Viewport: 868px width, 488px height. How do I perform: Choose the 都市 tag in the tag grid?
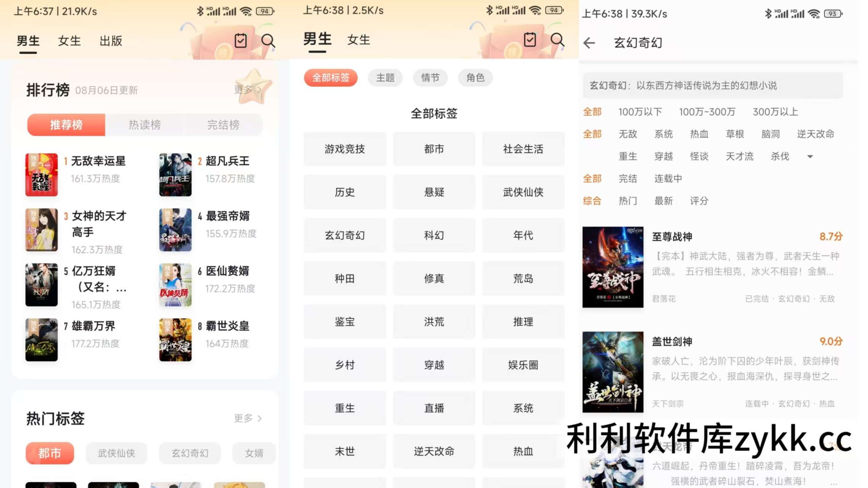(x=434, y=149)
